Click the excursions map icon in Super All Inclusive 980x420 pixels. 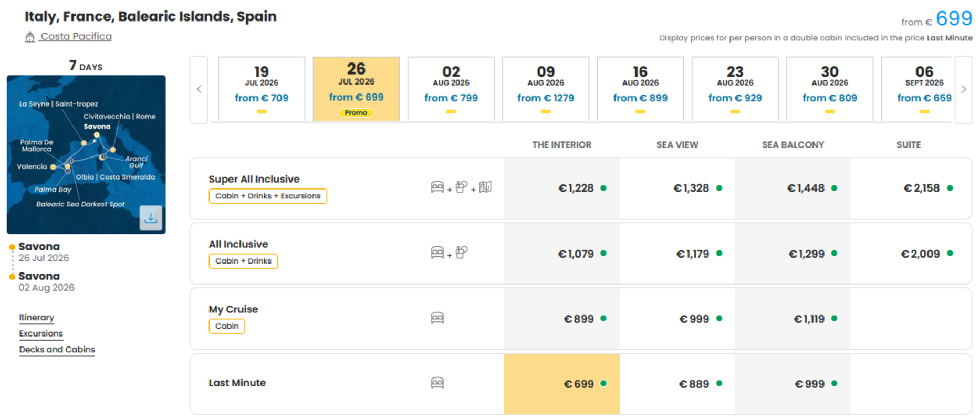(485, 187)
